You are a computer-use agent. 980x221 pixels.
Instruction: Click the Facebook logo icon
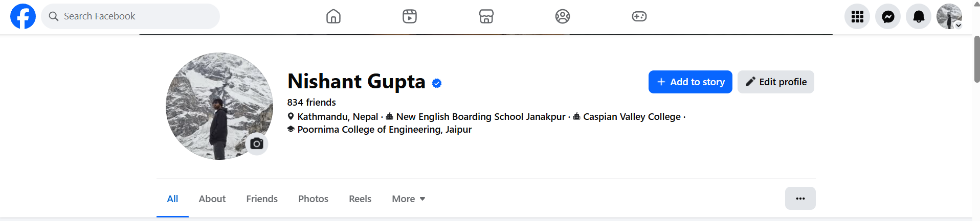[x=23, y=16]
